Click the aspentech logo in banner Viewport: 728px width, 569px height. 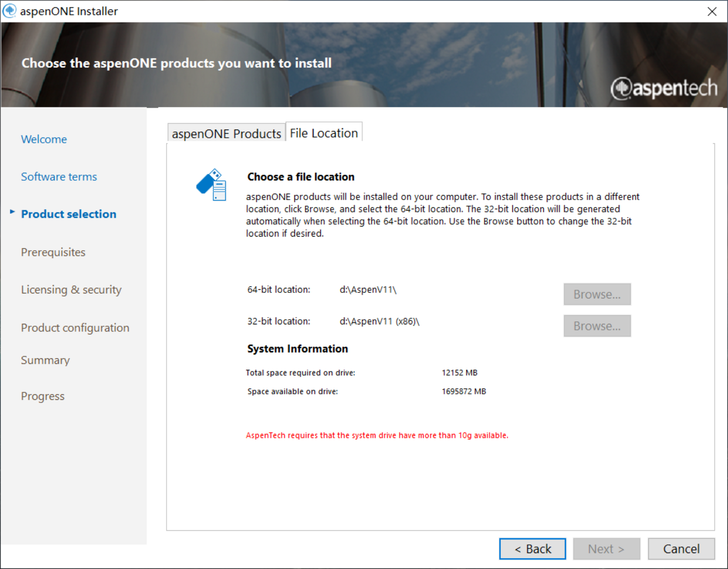coord(664,88)
